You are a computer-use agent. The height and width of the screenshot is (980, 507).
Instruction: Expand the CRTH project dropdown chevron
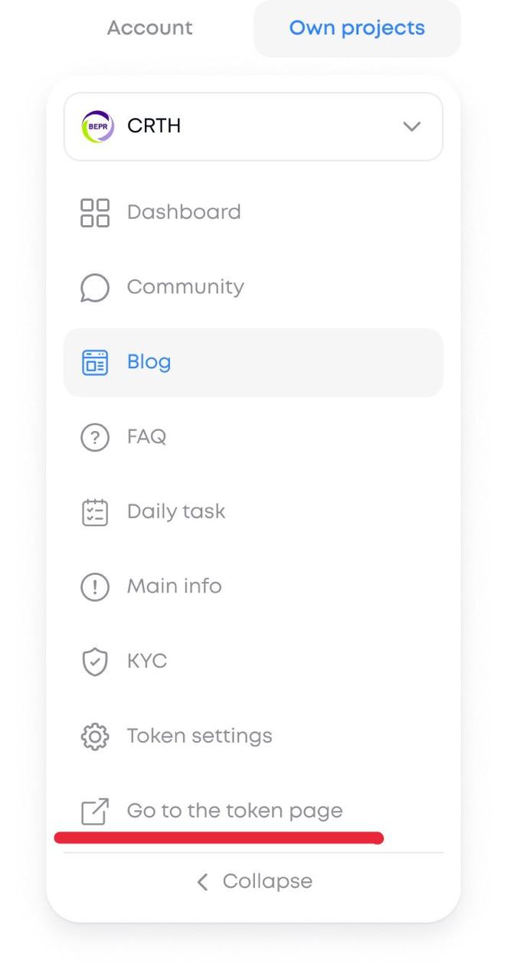point(411,126)
